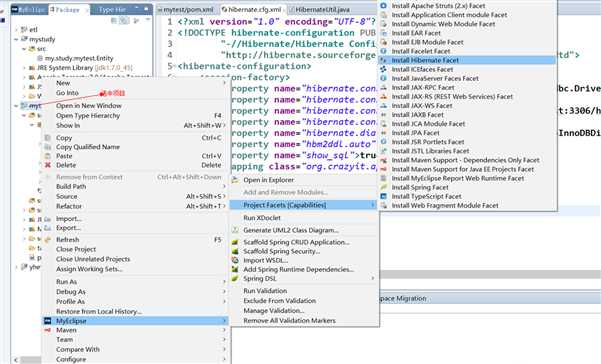The width and height of the screenshot is (601, 364).
Task: Click the Scaffold Spring CRUD Application icon
Action: point(235,242)
